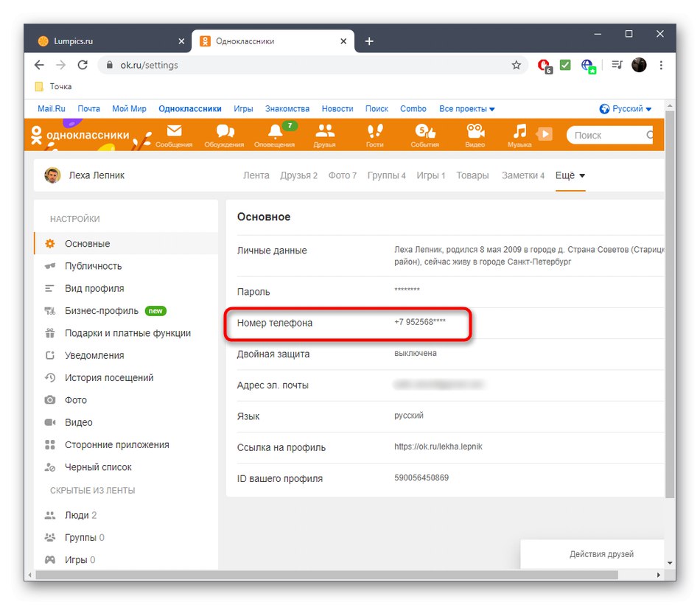Select Публичность settings section
This screenshot has height=605, width=700.
(x=126, y=266)
